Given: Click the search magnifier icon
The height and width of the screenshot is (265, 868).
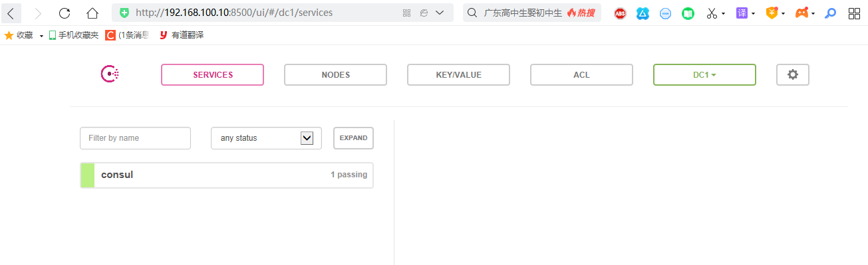Looking at the screenshot, I should pyautogui.click(x=472, y=13).
